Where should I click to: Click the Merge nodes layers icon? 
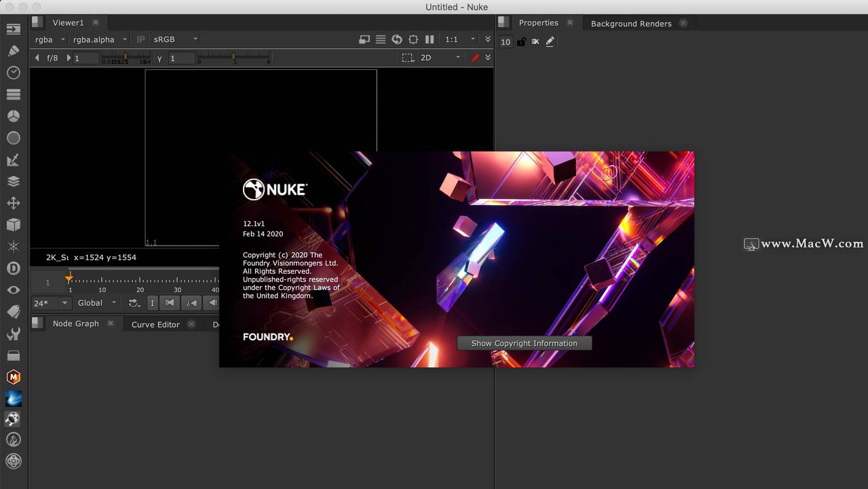13,181
